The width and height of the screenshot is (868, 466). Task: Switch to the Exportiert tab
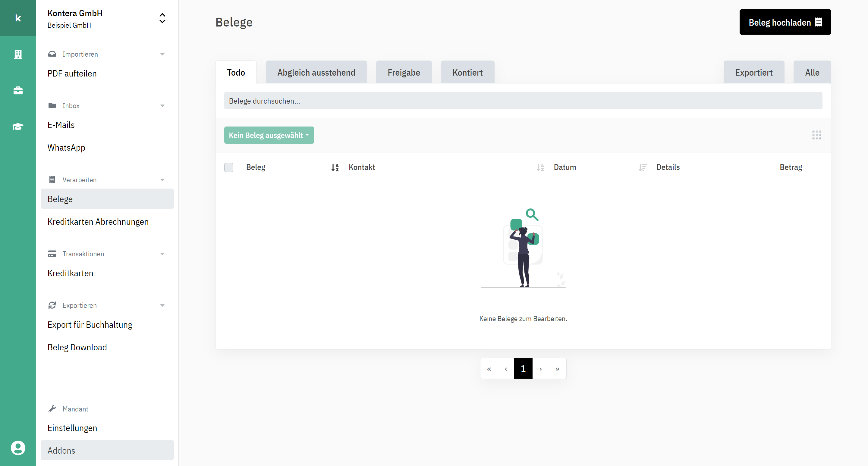(753, 72)
